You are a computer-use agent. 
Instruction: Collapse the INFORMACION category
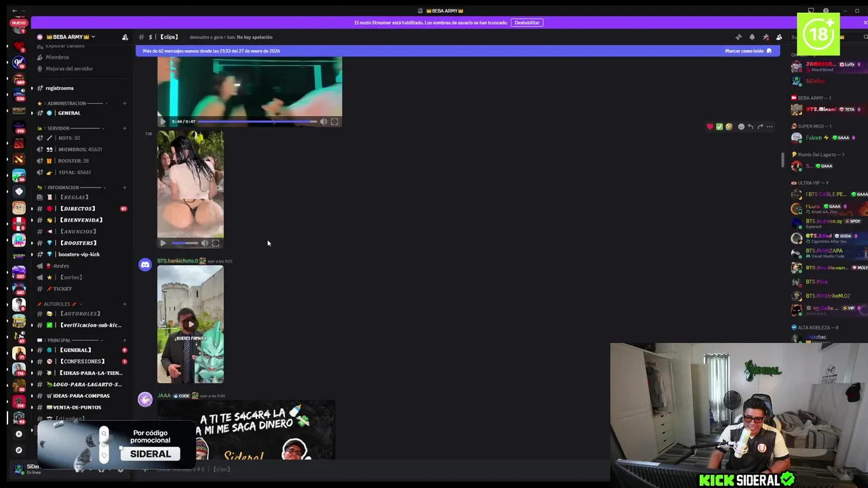(73, 188)
